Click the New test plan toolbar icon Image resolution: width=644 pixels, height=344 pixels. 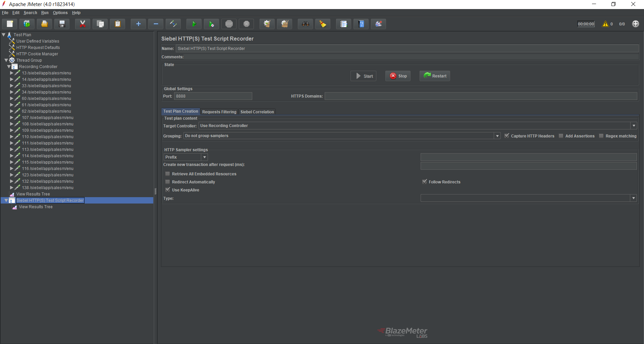(x=10, y=24)
